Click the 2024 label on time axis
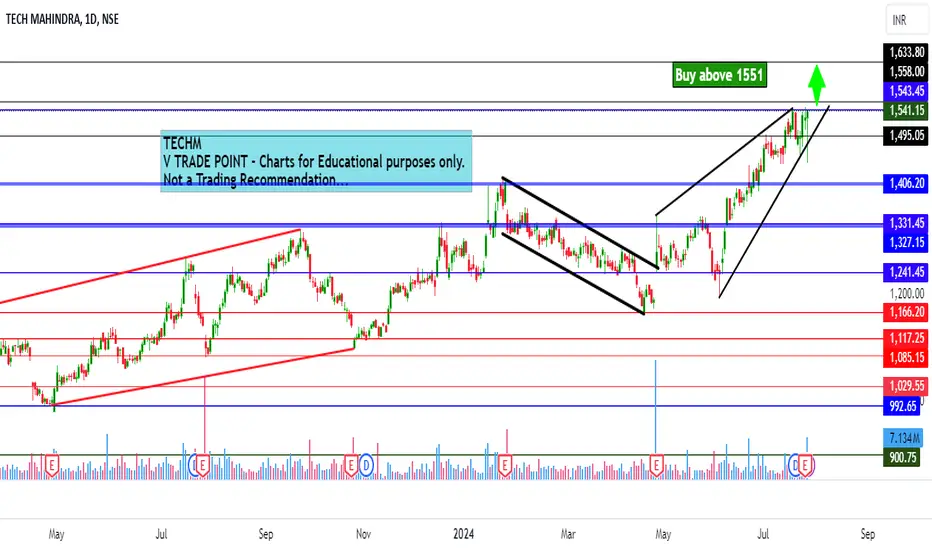 (464, 534)
